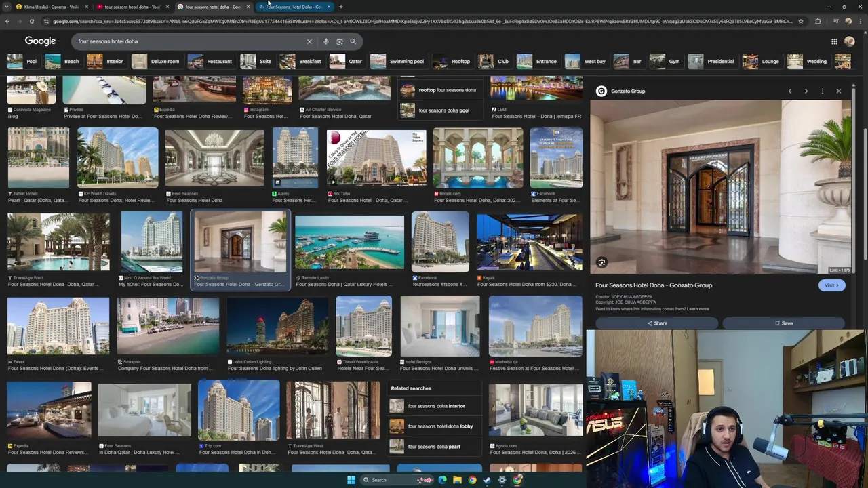Open Settings gear from taskbar
The image size is (868, 488).
[x=502, y=480]
